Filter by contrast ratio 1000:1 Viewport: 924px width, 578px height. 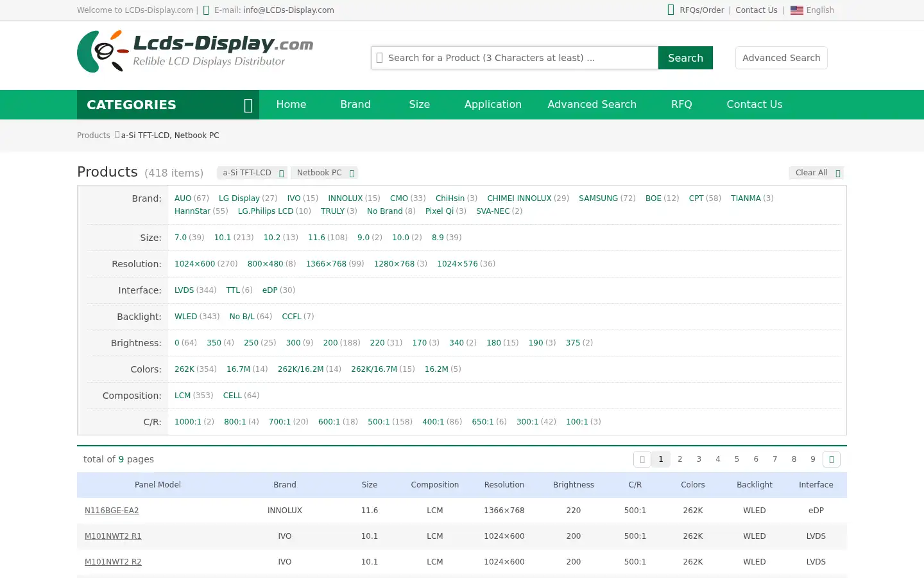(188, 422)
